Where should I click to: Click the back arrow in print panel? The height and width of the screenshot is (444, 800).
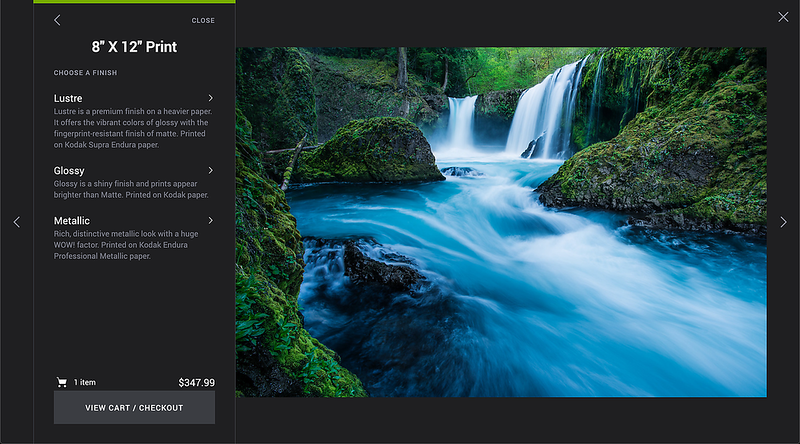[x=57, y=20]
